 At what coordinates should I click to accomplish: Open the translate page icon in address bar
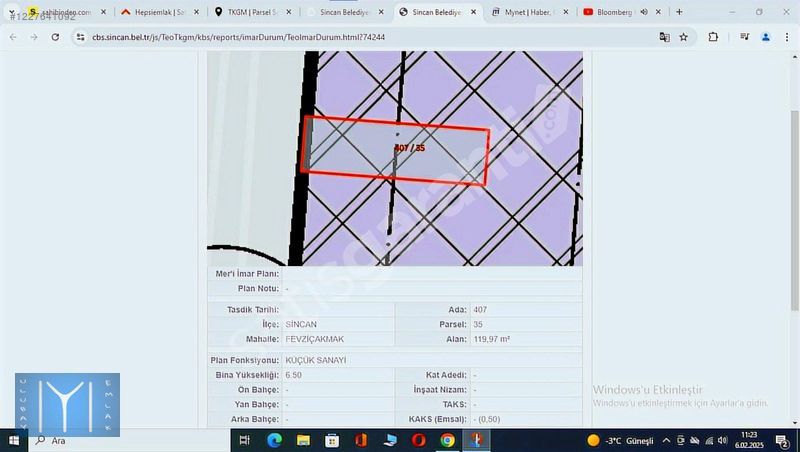664,37
